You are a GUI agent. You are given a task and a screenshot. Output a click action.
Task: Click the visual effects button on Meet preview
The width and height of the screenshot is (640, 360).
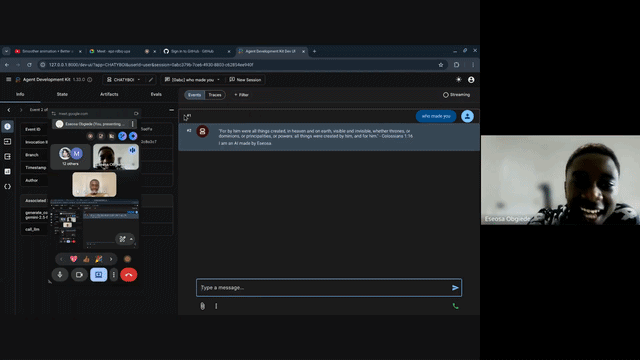coord(122,239)
